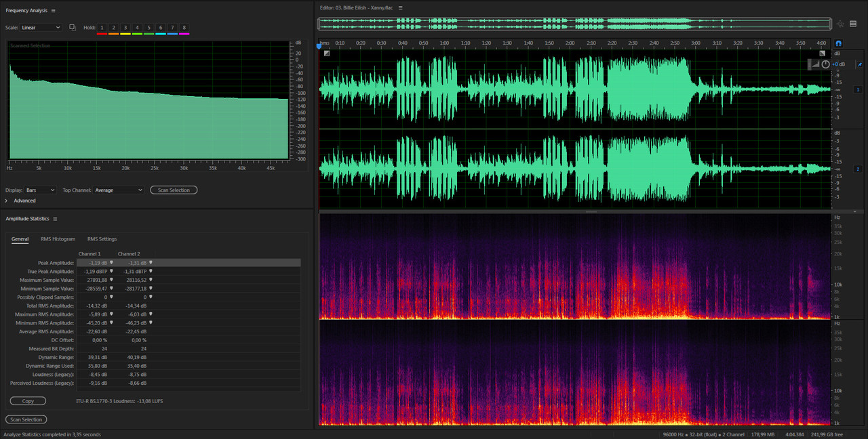
Task: Click the 241,99 GB free status entry
Action: point(828,434)
